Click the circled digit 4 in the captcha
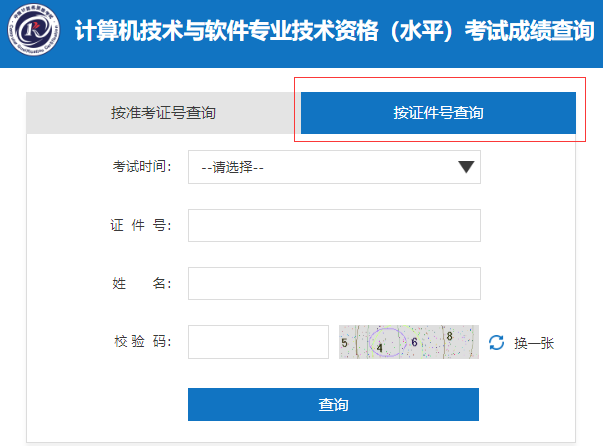The width and height of the screenshot is (603, 446). (x=380, y=348)
